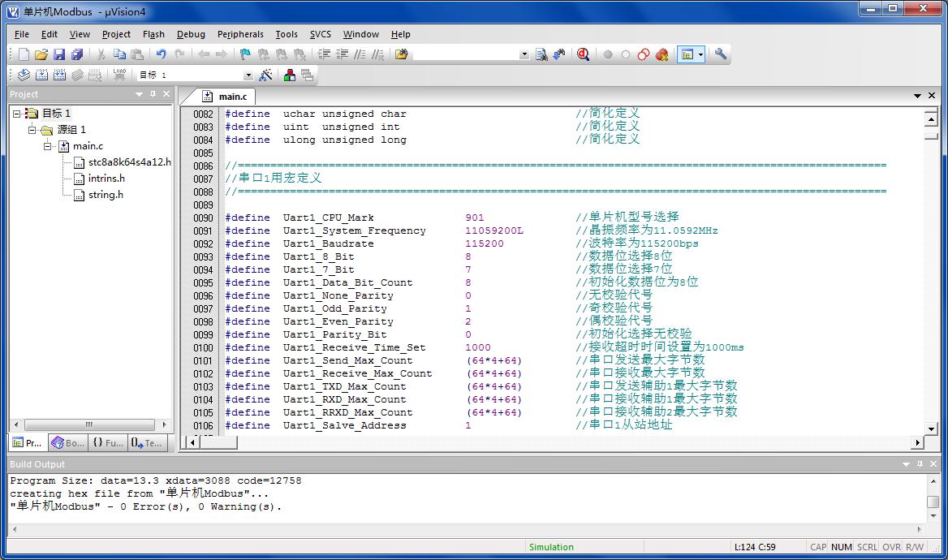
Task: Open the Build Output panel dropdown arrow
Action: coord(906,464)
